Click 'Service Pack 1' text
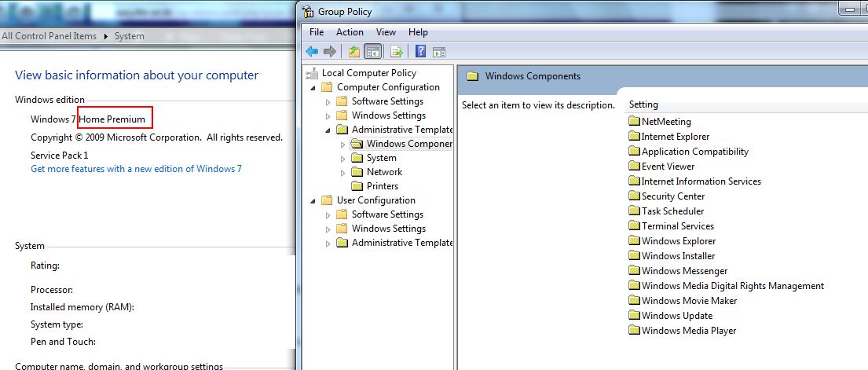This screenshot has width=868, height=370. [x=59, y=155]
